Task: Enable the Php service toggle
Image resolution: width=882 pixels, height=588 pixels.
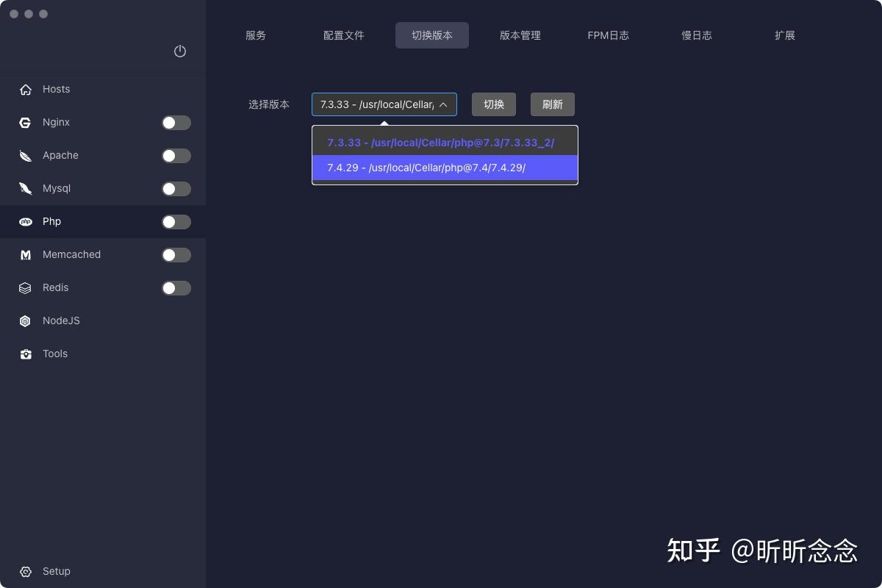Action: tap(176, 221)
